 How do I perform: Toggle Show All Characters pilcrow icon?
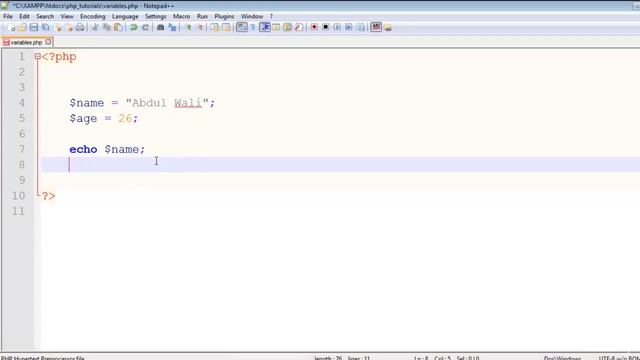(253, 27)
